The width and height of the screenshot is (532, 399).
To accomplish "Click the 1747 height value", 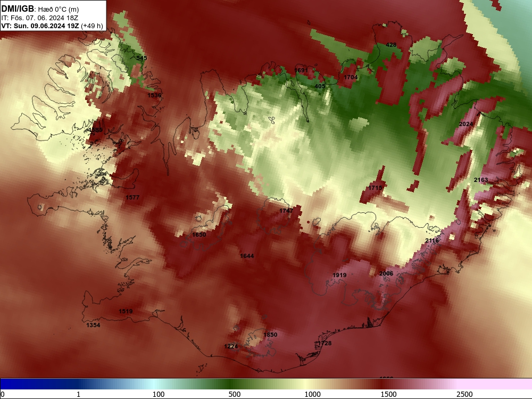I will (x=286, y=211).
